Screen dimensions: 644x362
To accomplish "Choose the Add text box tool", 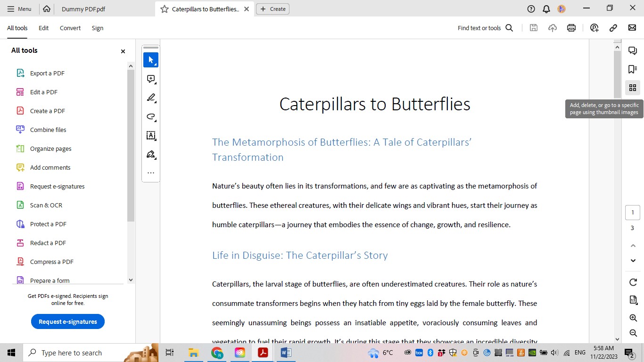I will 150,135.
